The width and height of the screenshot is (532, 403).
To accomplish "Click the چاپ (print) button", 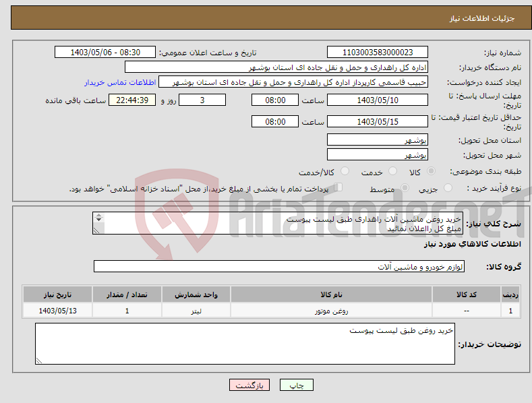I will pos(296,385).
